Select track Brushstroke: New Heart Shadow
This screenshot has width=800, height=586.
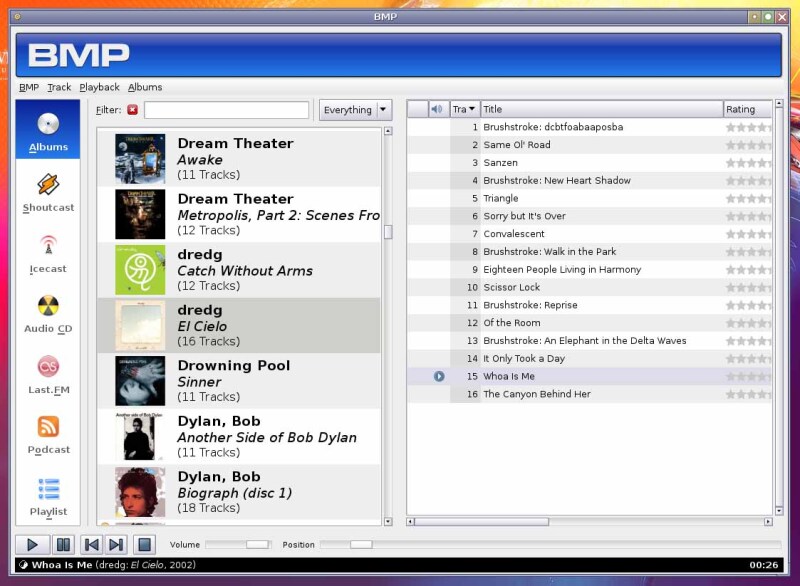pyautogui.click(x=589, y=181)
